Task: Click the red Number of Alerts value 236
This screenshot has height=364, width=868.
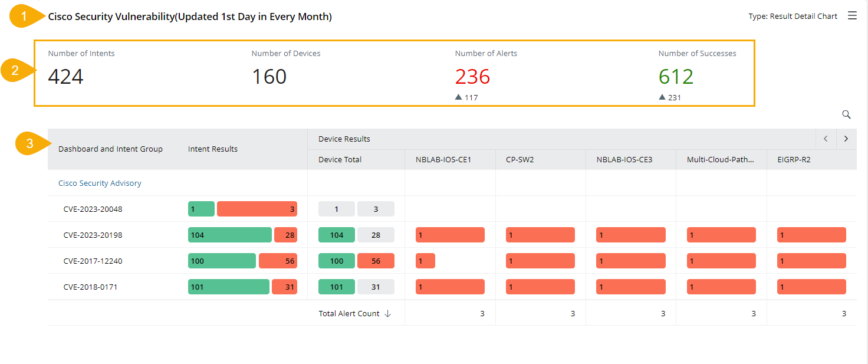Action: [x=472, y=77]
